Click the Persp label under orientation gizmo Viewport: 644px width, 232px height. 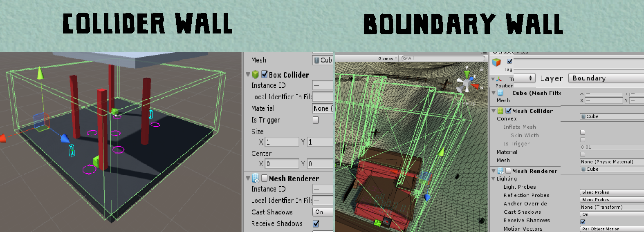coord(469,103)
